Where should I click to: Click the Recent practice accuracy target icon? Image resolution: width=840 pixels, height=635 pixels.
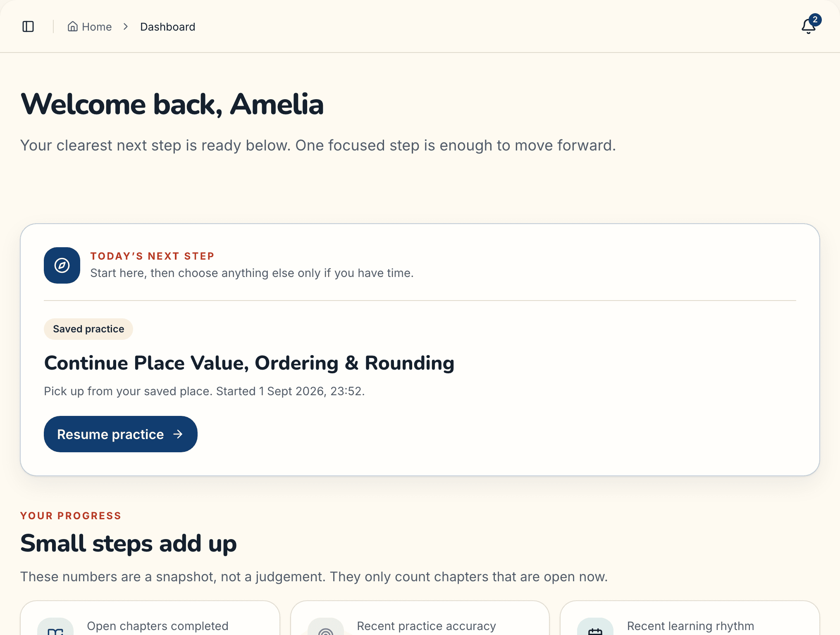[326, 628]
